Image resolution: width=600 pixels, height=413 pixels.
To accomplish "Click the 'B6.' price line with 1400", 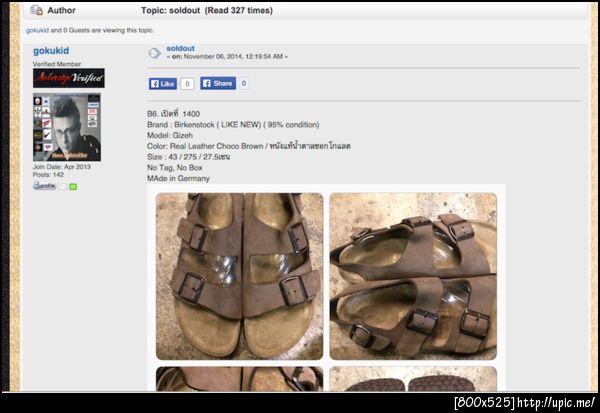I will [173, 114].
